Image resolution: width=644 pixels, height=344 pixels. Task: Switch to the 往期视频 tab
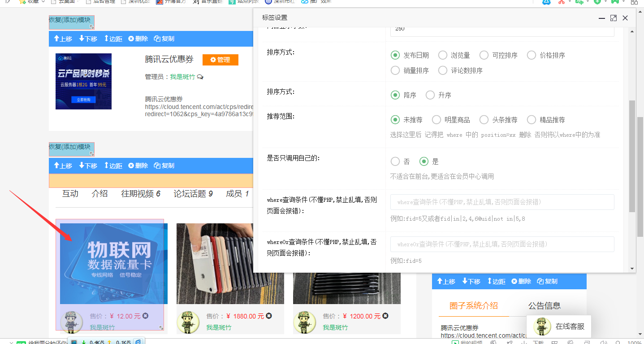point(141,194)
